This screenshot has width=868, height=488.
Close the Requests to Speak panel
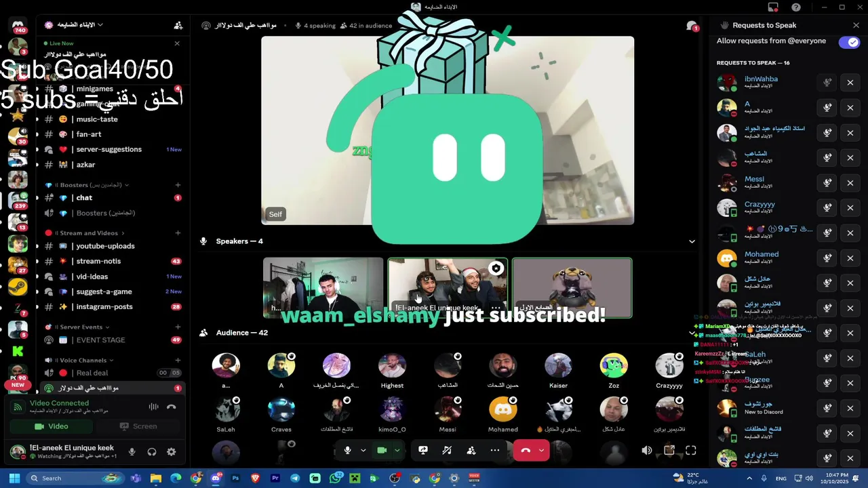click(856, 25)
